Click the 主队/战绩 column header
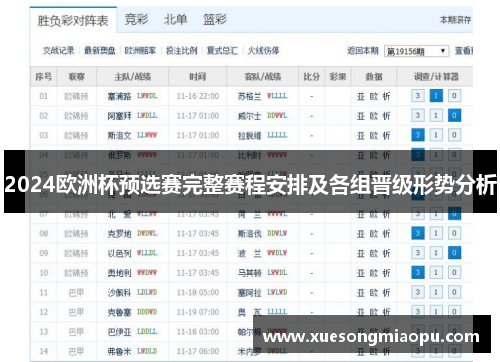The image size is (500, 362). [x=133, y=77]
